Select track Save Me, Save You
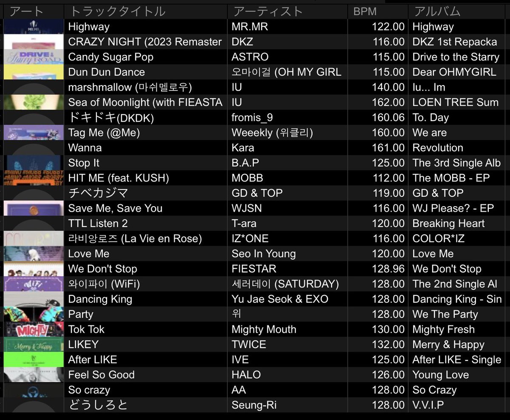 115,208
